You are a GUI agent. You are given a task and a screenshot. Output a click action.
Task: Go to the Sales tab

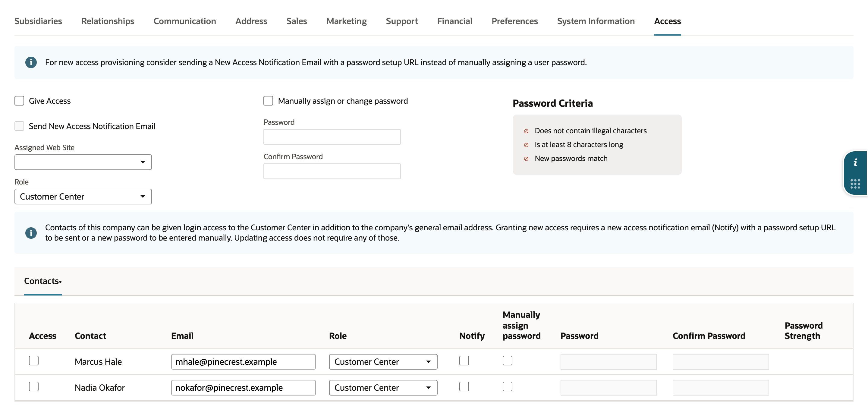point(297,21)
